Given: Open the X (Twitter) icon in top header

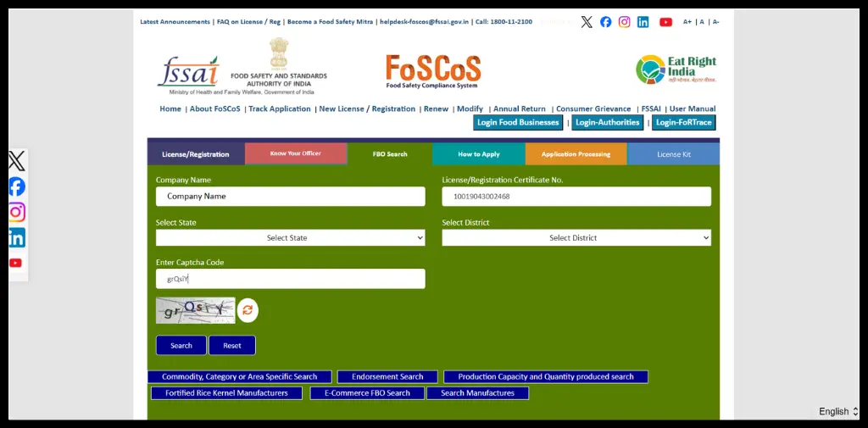Looking at the screenshot, I should (x=587, y=21).
